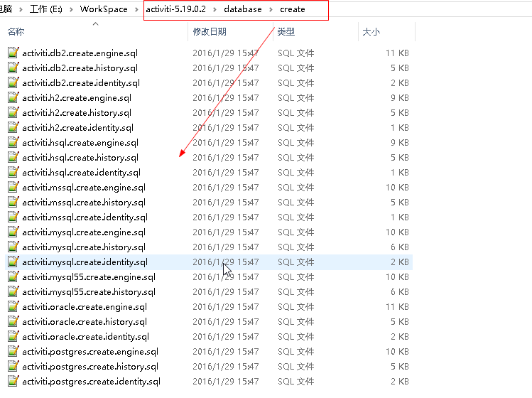This screenshot has width=532, height=398.
Task: Select the file name activiti.hsql.create.history.sql
Action: point(80,158)
